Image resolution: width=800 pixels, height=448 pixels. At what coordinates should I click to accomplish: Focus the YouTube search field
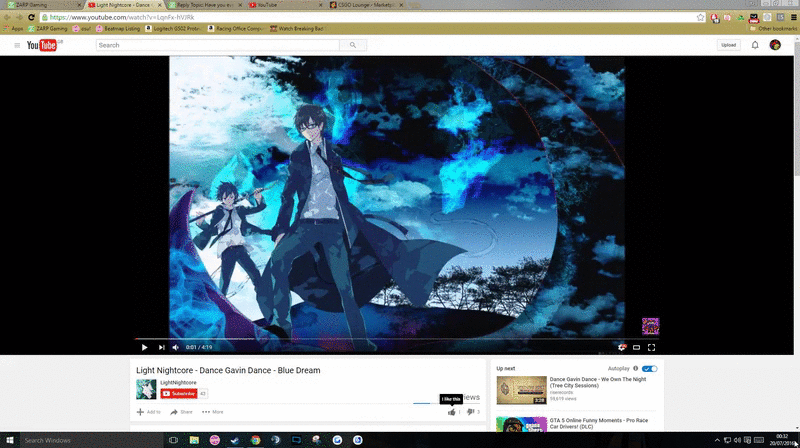point(218,45)
